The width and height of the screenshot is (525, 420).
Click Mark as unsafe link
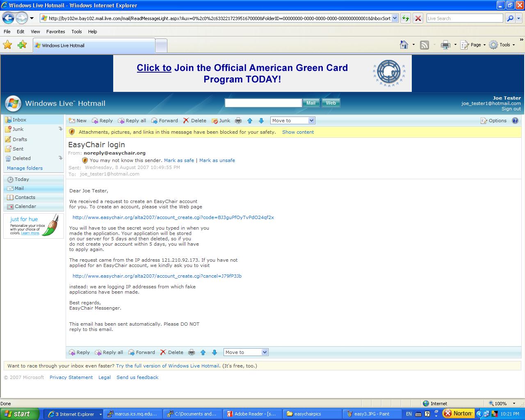217,160
